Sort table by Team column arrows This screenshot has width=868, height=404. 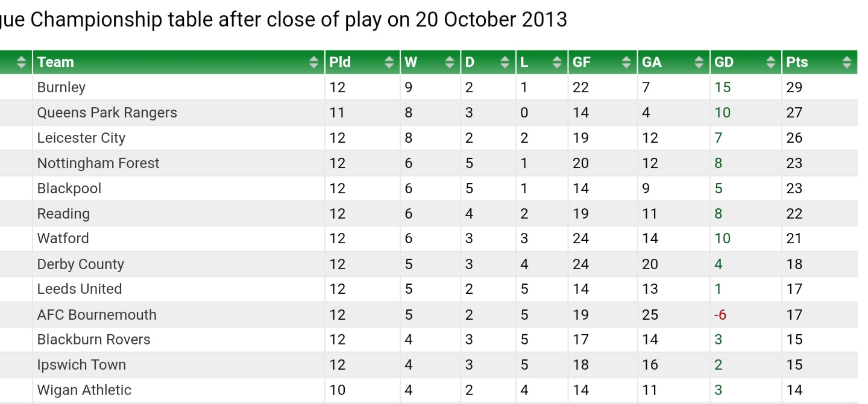(313, 62)
